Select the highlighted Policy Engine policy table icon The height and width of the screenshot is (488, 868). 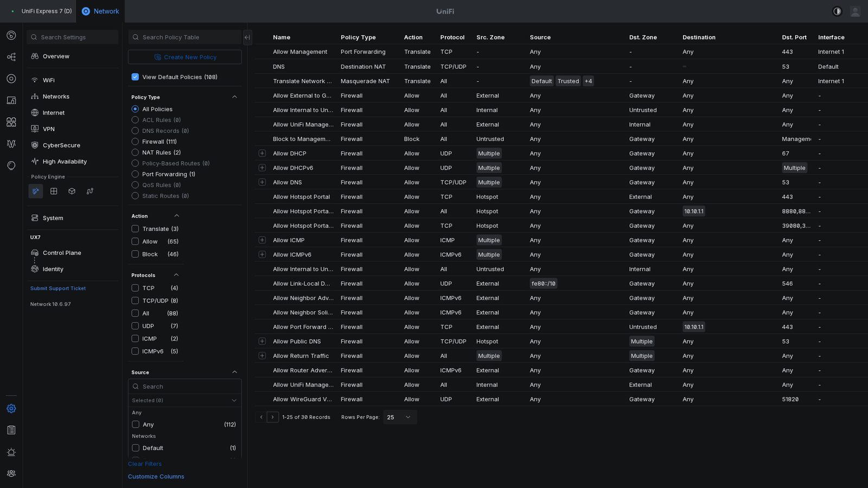coord(35,191)
